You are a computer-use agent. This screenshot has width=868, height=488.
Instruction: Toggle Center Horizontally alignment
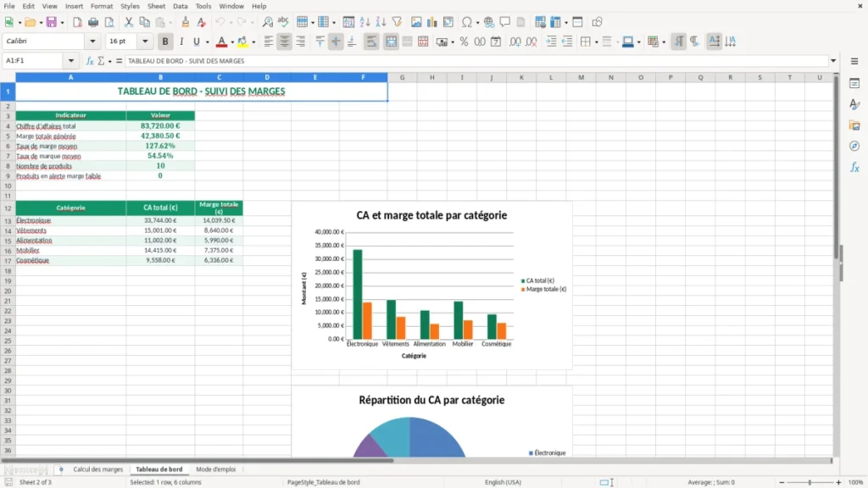point(285,42)
